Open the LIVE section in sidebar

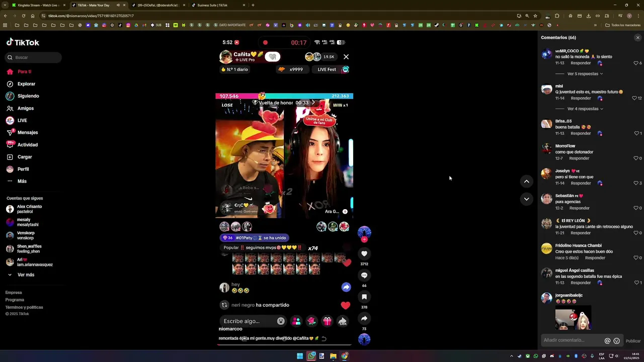(x=17, y=120)
